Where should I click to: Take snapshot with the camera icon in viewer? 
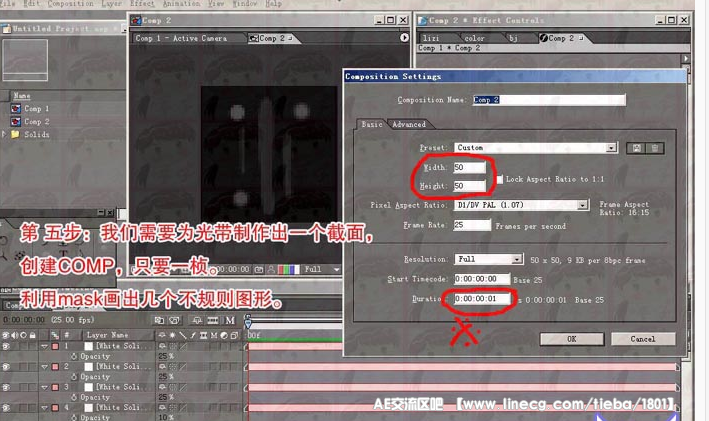click(x=259, y=270)
